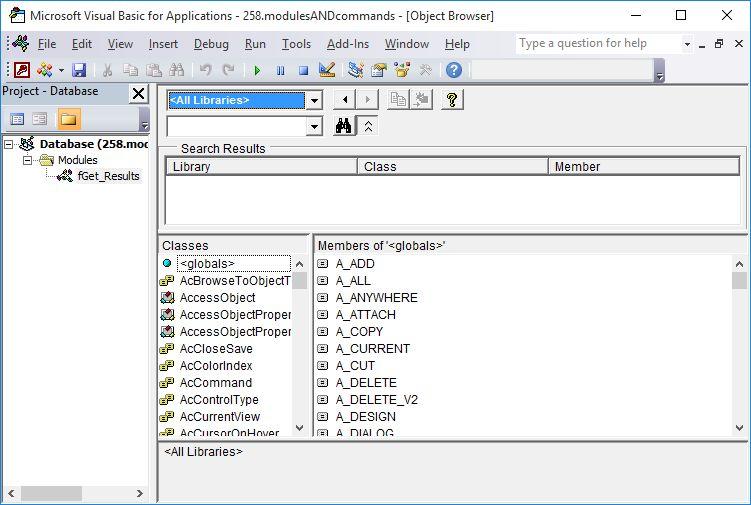Screen dimensions: 751x505
Task: Open the Properties Window toolbar icon
Action: click(x=378, y=70)
